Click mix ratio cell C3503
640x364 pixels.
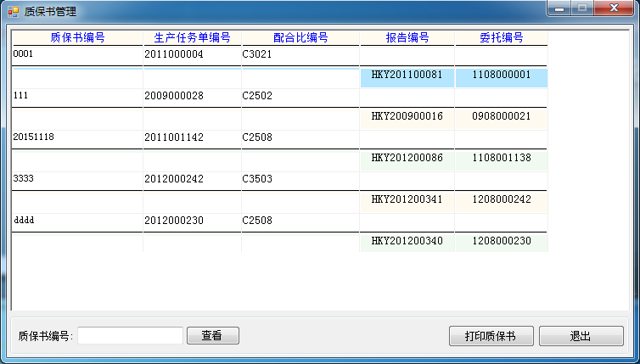[300, 179]
